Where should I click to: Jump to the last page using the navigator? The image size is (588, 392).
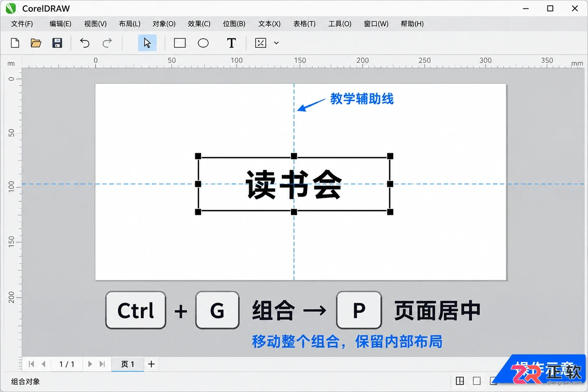click(102, 364)
